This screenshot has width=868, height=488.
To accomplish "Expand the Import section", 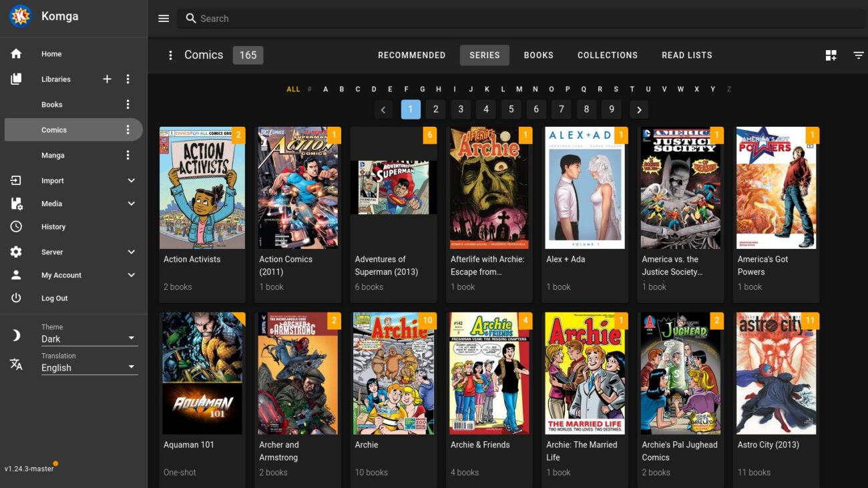I will click(132, 180).
